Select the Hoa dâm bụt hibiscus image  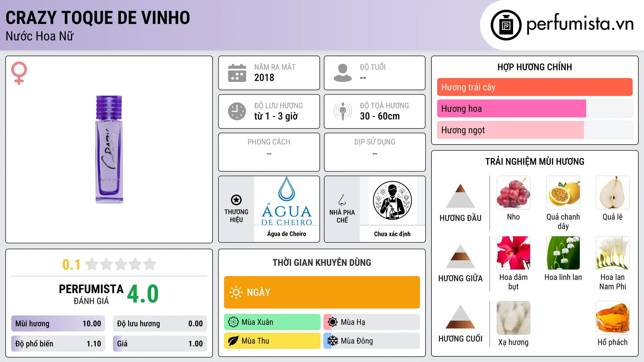[x=514, y=253]
